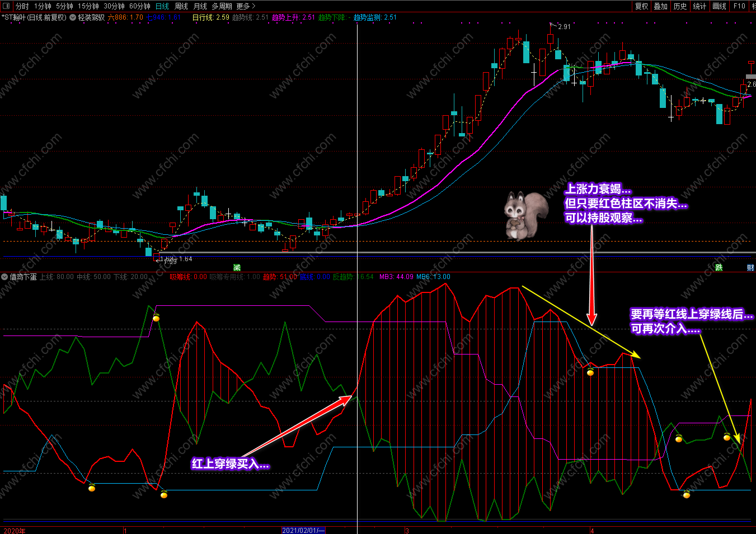Open the 借鸡下蛋 indicator dropdown arrow
This screenshot has width=756, height=534.
(x=4, y=277)
